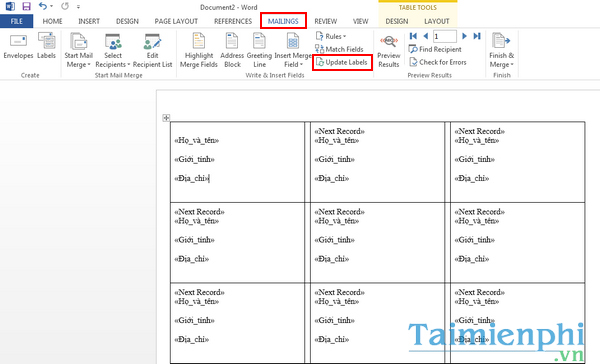
Task: Click «Next Record» in top middle label cell
Action: pyautogui.click(x=339, y=131)
